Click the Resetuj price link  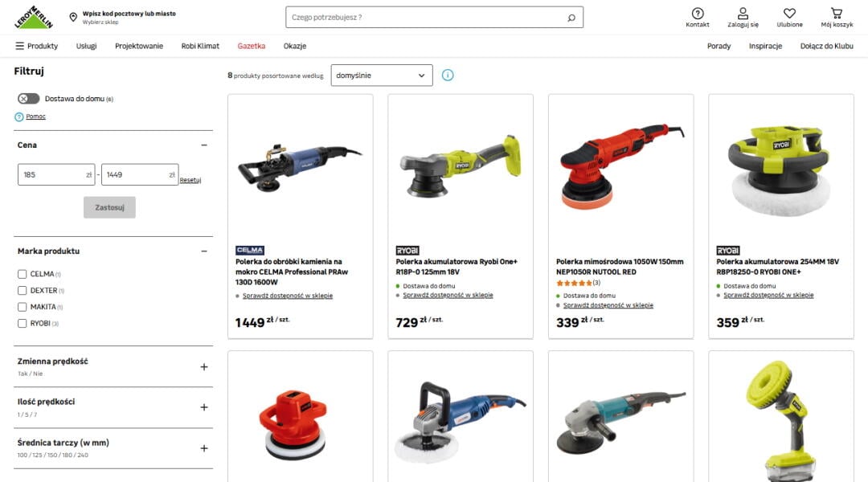coord(190,180)
